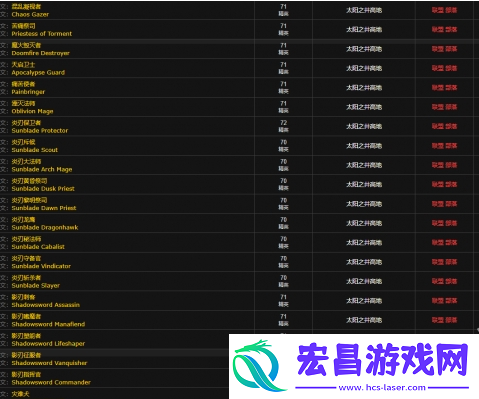This screenshot has width=479, height=399.
Task: Click level 72 in Sunblade Protector row
Action: 283,123
